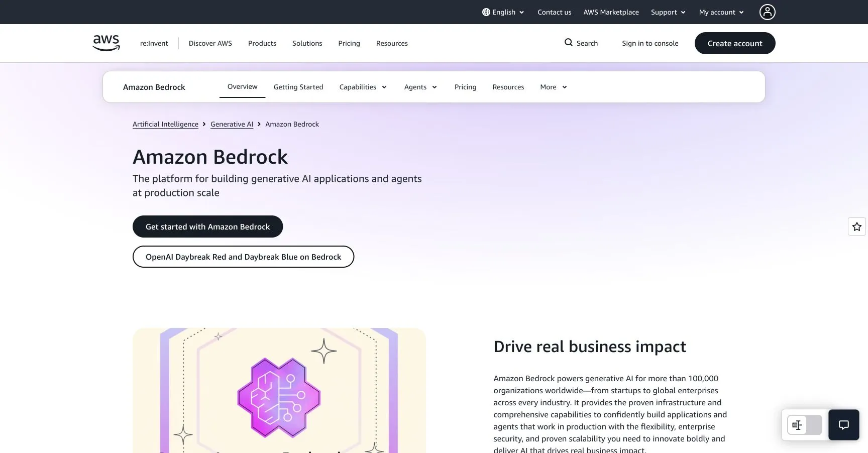
Task: Open the top navigation Pricing menu
Action: coord(349,43)
